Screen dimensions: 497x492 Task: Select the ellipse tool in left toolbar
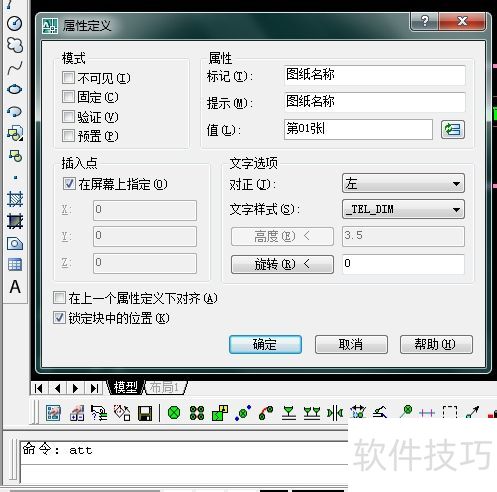click(x=14, y=89)
